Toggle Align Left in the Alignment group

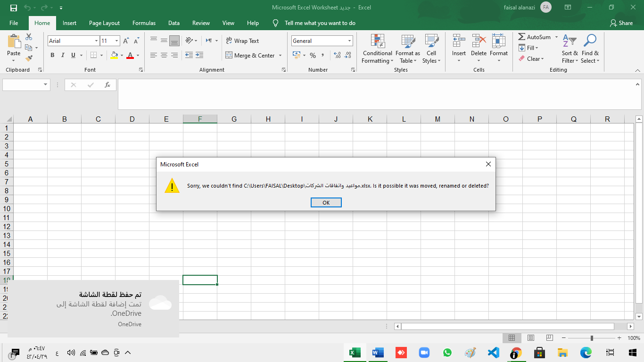coord(154,55)
